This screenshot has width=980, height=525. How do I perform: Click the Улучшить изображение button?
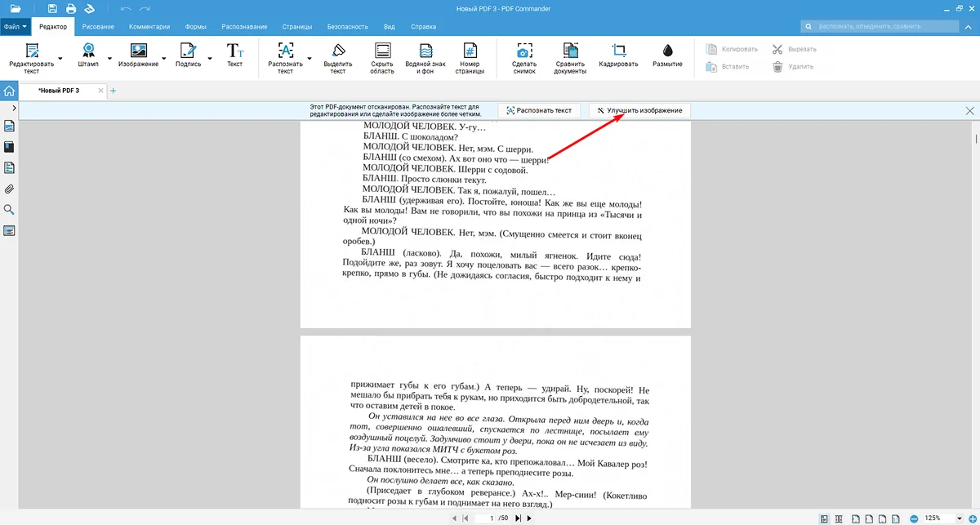[639, 109]
